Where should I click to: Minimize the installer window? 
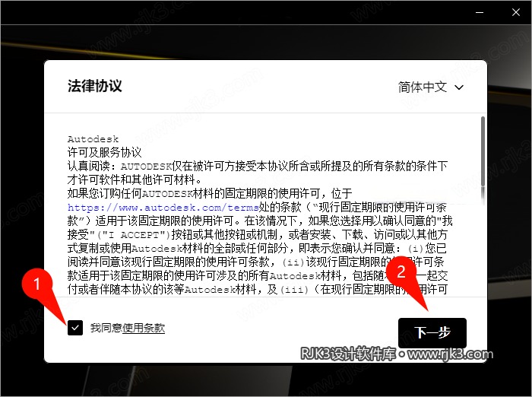coord(480,13)
